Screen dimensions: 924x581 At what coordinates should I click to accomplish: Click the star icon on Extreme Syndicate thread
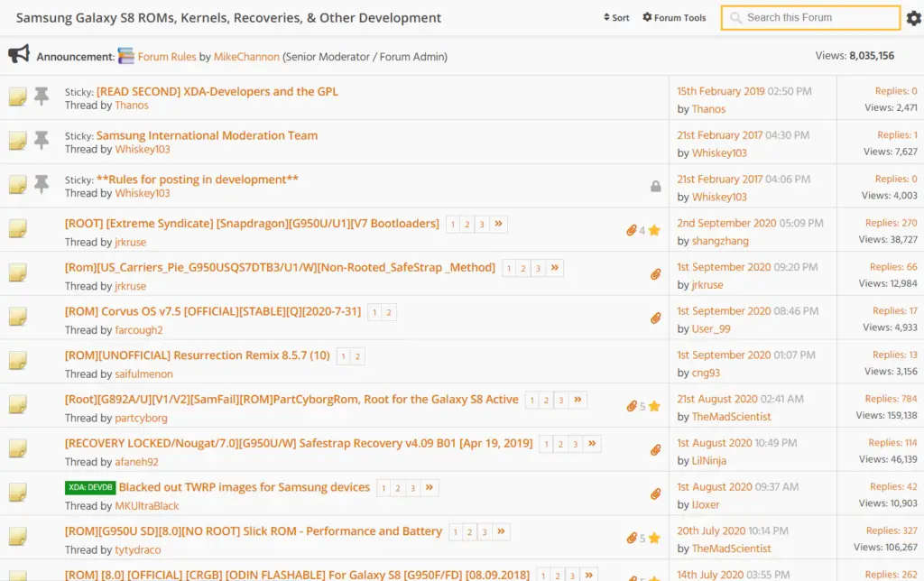click(x=654, y=230)
